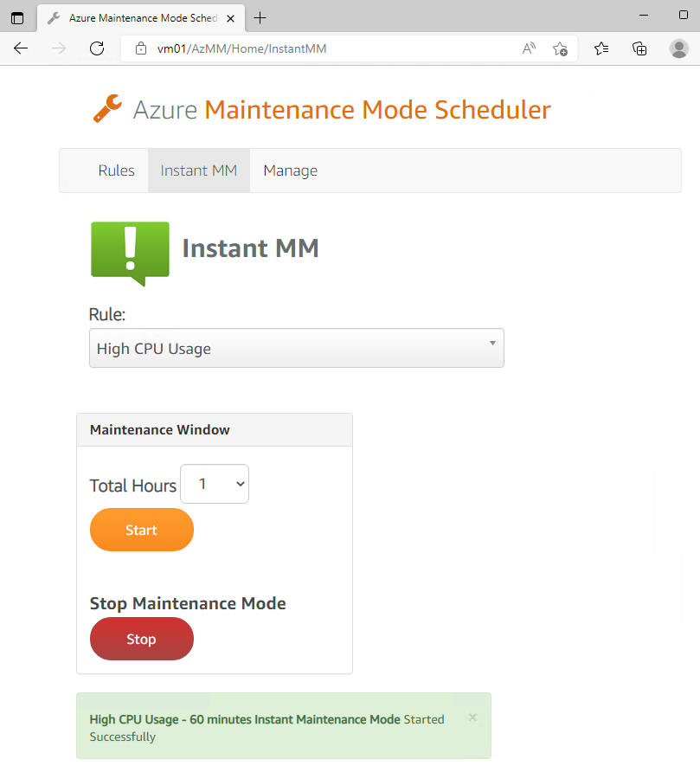Reload the page with refresh icon
The width and height of the screenshot is (700, 772).
97,48
